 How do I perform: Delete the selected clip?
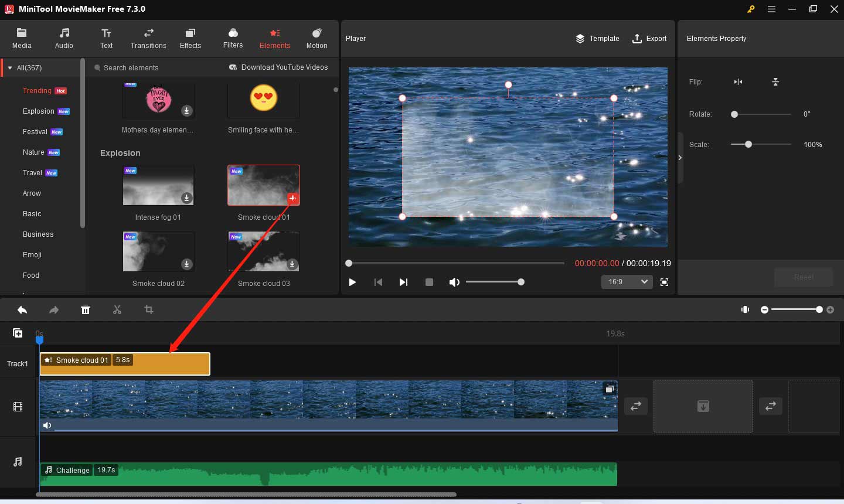(86, 309)
